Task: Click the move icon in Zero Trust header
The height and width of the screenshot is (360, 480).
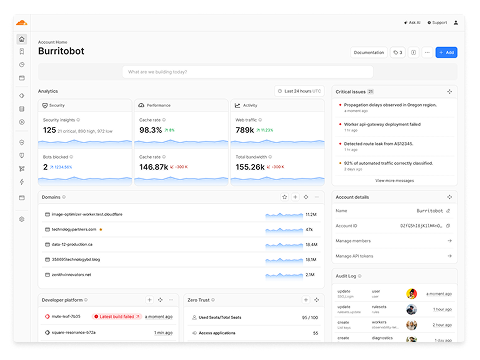Action: 316,300
